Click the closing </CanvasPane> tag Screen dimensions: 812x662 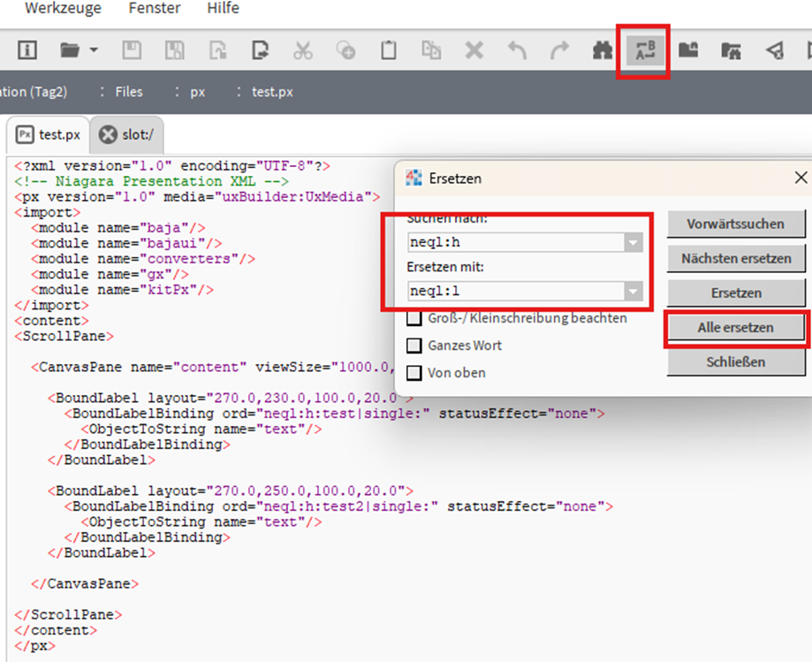(x=85, y=584)
